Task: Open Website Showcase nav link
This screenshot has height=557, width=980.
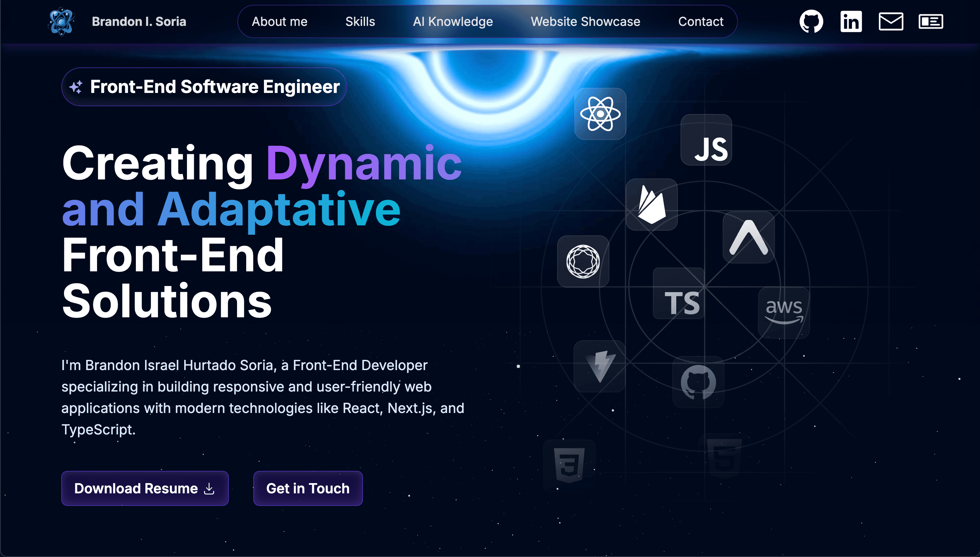Action: (x=585, y=21)
